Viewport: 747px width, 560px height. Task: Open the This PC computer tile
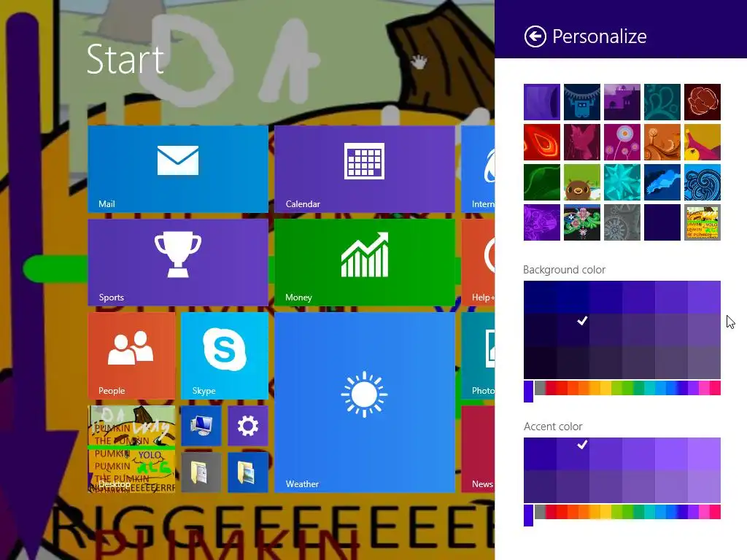click(201, 426)
